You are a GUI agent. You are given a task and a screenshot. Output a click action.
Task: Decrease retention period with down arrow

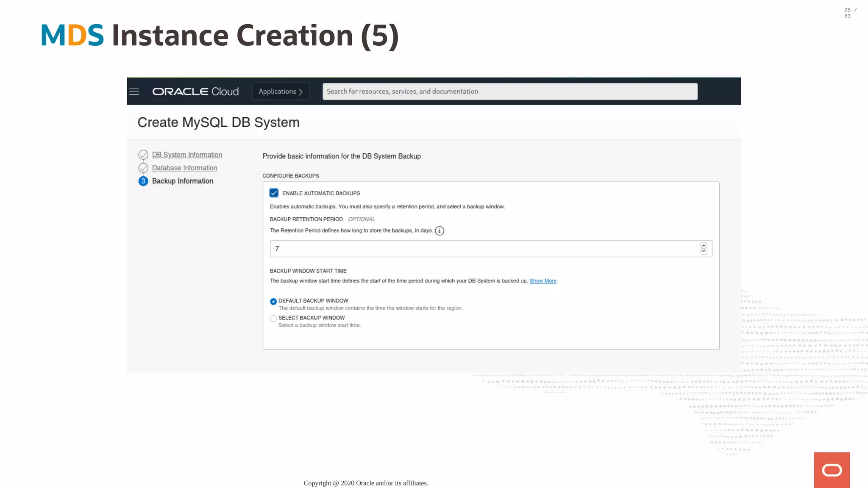[704, 252]
